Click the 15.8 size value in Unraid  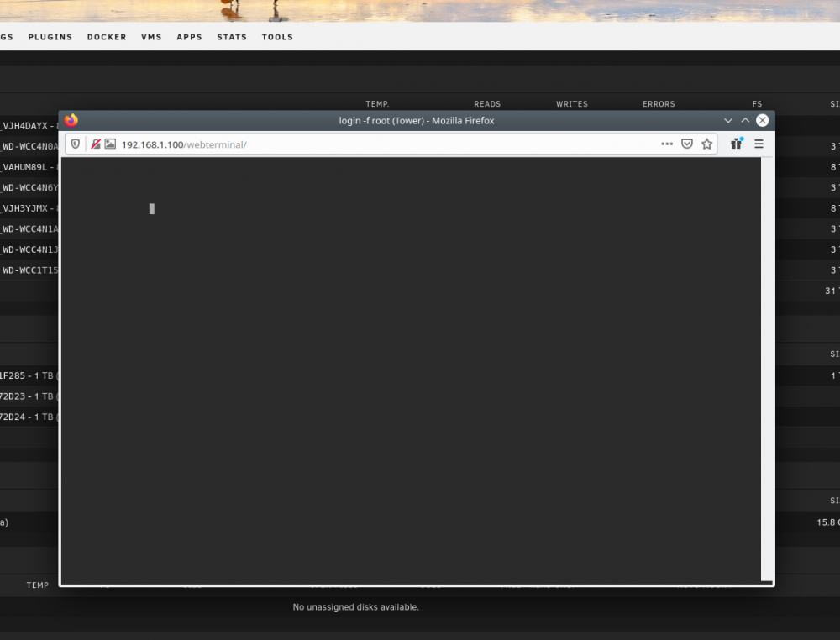click(x=827, y=522)
